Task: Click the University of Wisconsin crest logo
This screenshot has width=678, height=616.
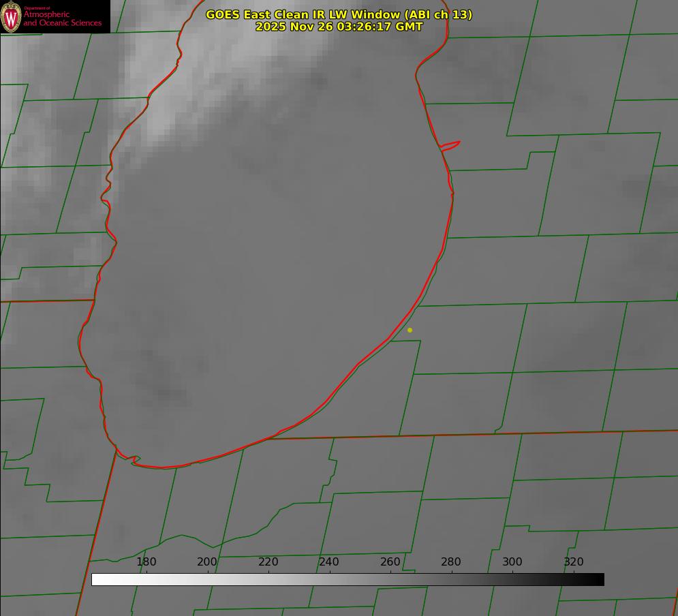Action: coord(11,16)
